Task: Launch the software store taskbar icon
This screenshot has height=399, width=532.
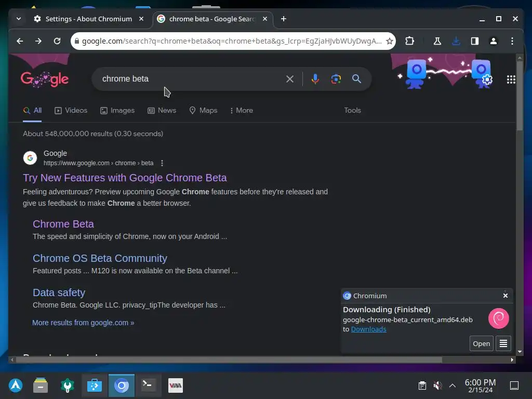Action: tap(95, 385)
